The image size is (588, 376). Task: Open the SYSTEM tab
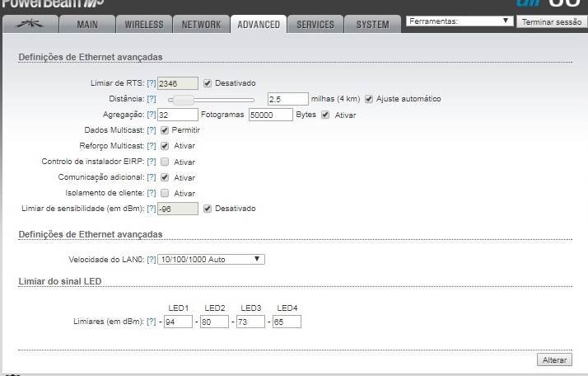(372, 25)
